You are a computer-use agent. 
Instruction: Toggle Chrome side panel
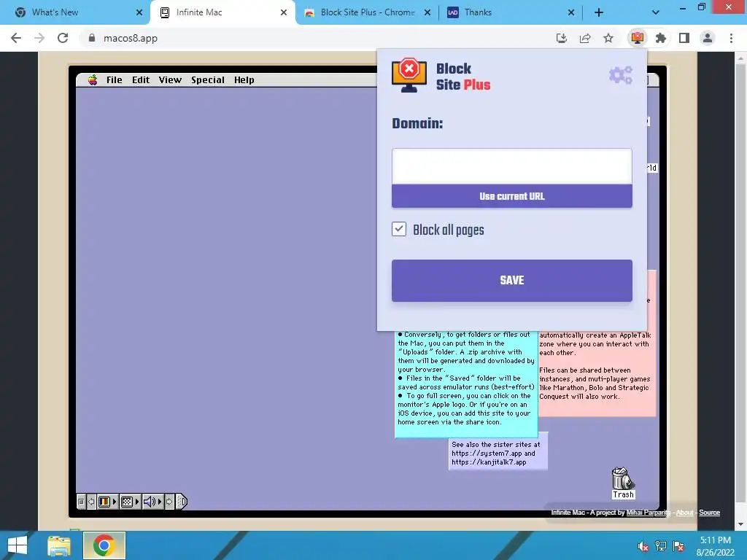click(x=684, y=38)
